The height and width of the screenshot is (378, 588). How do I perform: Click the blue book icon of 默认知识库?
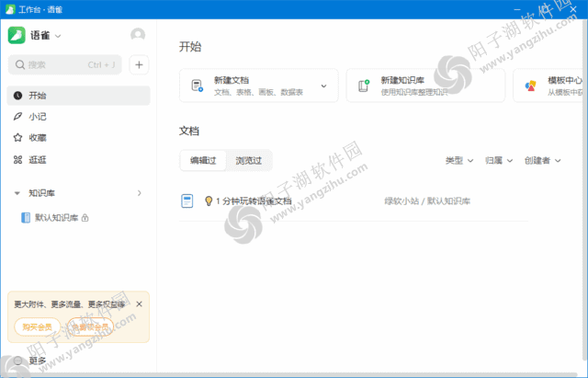[x=26, y=218]
